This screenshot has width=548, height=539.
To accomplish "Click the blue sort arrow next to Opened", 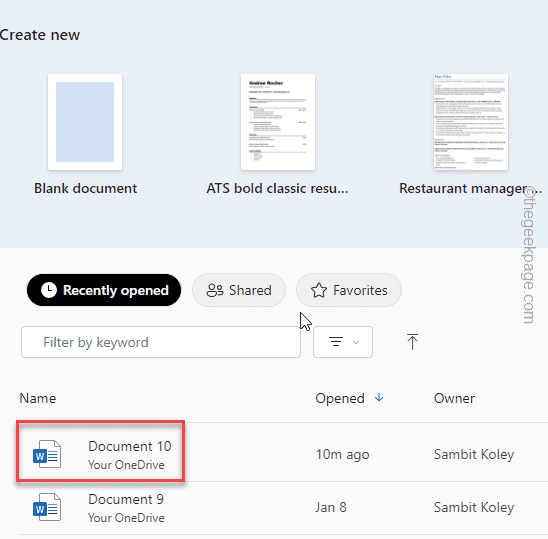I will [379, 397].
